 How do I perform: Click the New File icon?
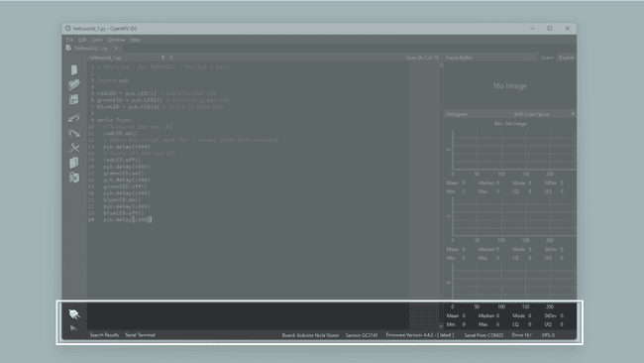pos(74,69)
